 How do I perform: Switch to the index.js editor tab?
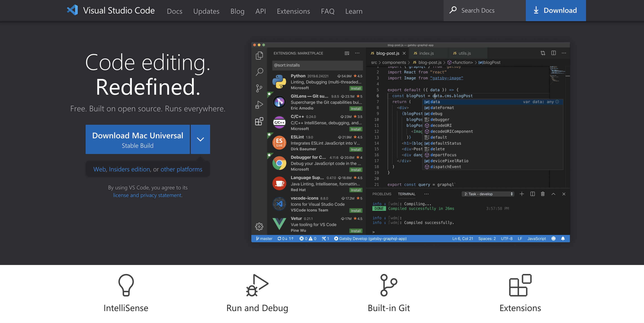[x=426, y=53]
